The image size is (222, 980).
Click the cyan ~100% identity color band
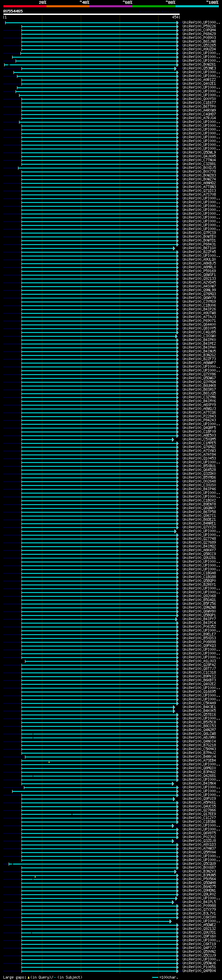point(197,6)
